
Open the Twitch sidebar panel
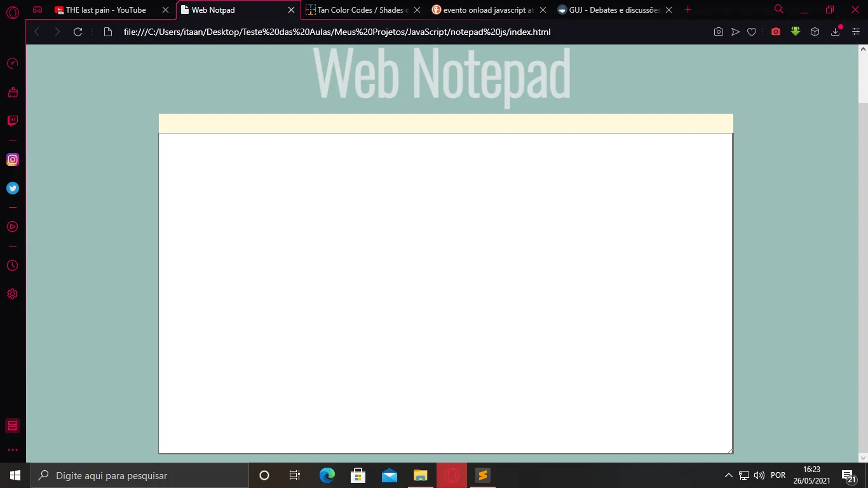(x=12, y=121)
